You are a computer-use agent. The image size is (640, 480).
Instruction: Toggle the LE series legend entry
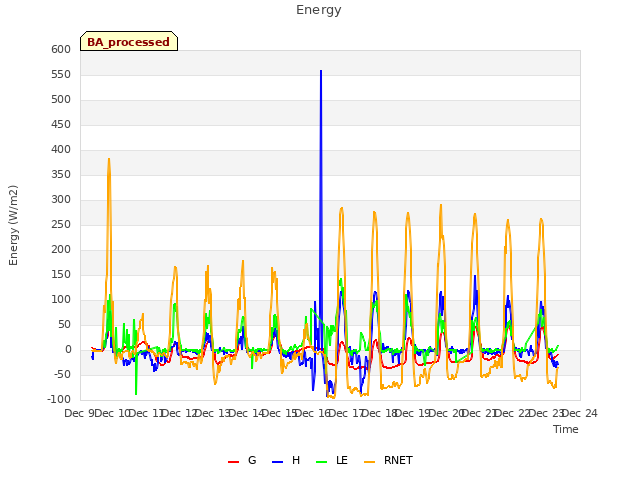coord(332,460)
